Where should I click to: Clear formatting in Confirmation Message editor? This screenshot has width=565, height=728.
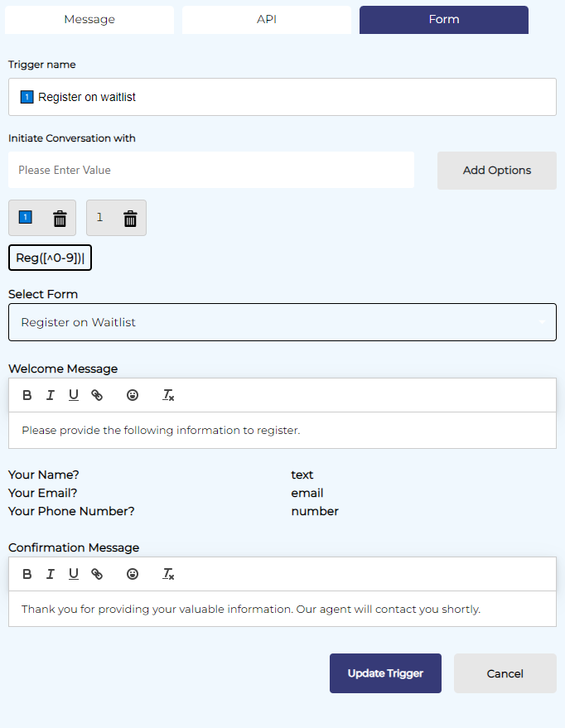tap(168, 574)
